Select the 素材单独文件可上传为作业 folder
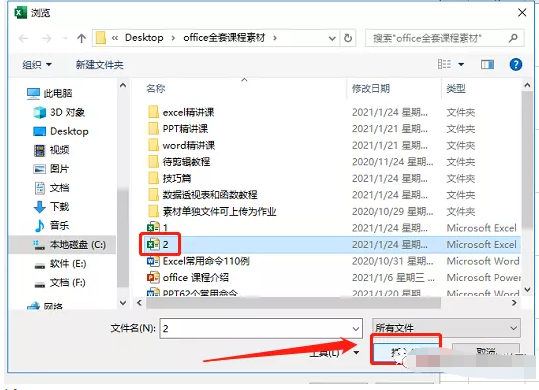Viewport: 539px width, 390px height. pos(212,211)
